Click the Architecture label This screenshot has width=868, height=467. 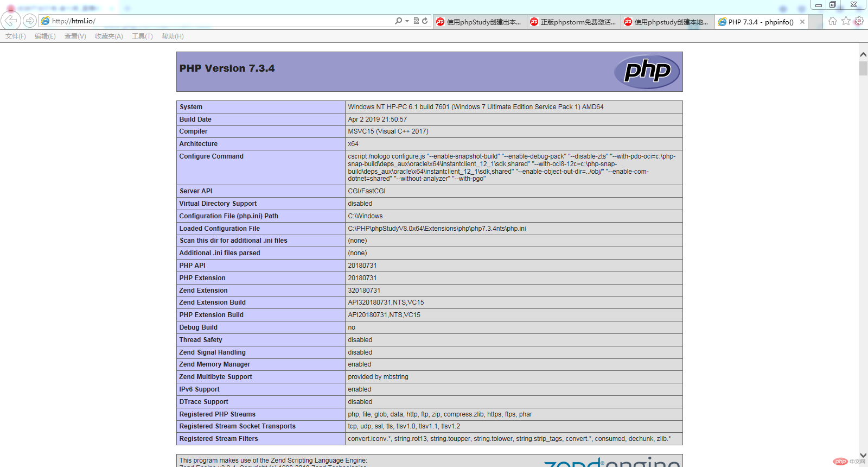click(x=198, y=144)
